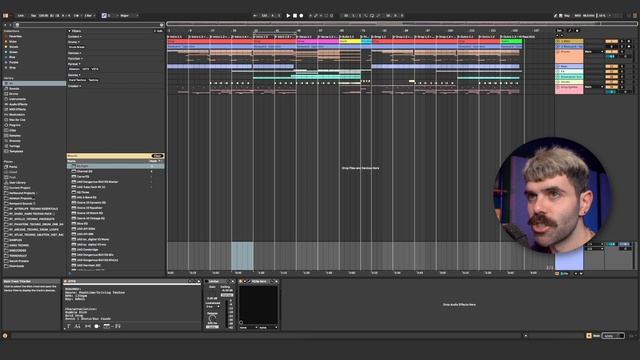Image resolution: width=640 pixels, height=360 pixels.
Task: Select the pink track header in arrangement
Action: pyautogui.click(x=569, y=90)
